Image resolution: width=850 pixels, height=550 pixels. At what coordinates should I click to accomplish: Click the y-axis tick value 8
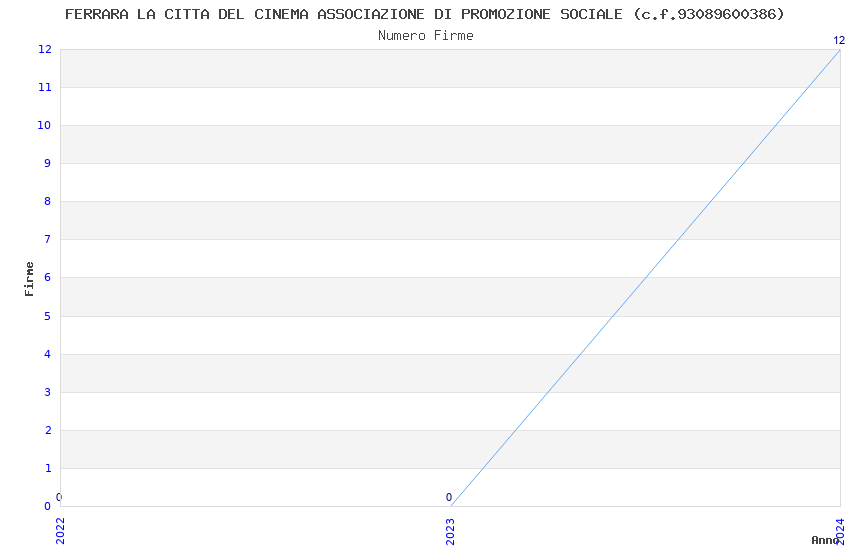point(48,201)
